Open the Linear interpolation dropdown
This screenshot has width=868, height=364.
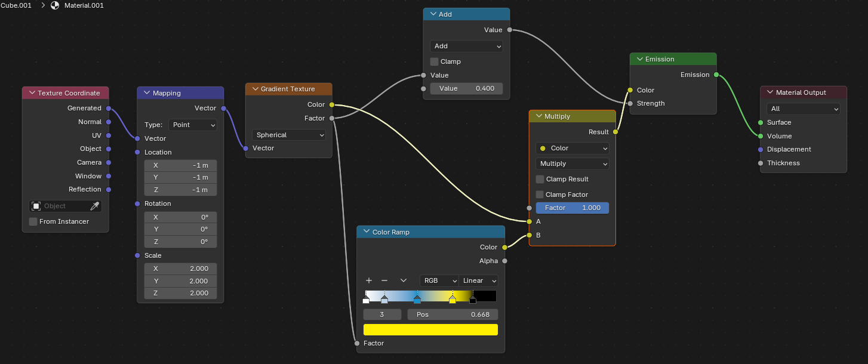479,280
